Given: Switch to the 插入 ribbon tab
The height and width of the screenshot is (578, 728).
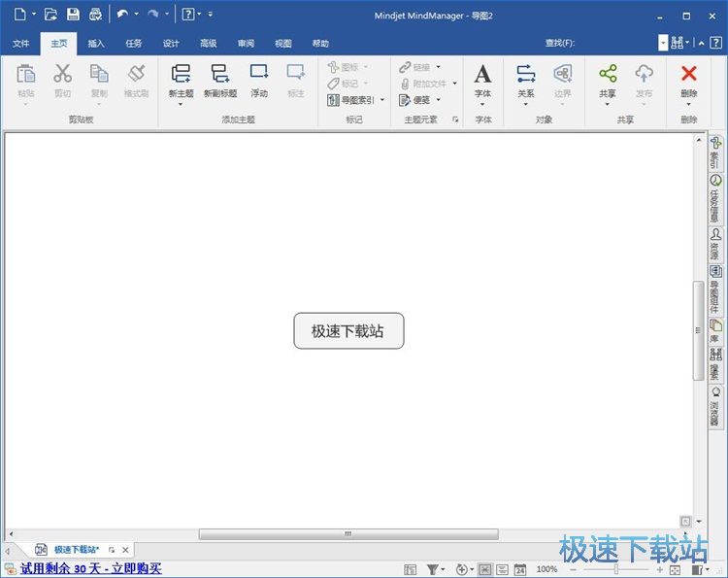Looking at the screenshot, I should pos(96,44).
